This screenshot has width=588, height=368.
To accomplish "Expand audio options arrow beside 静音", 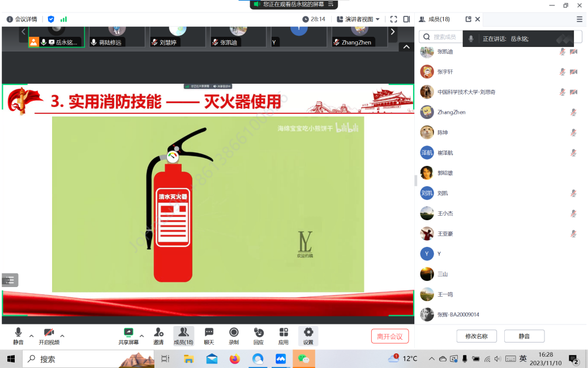I will click(x=32, y=335).
